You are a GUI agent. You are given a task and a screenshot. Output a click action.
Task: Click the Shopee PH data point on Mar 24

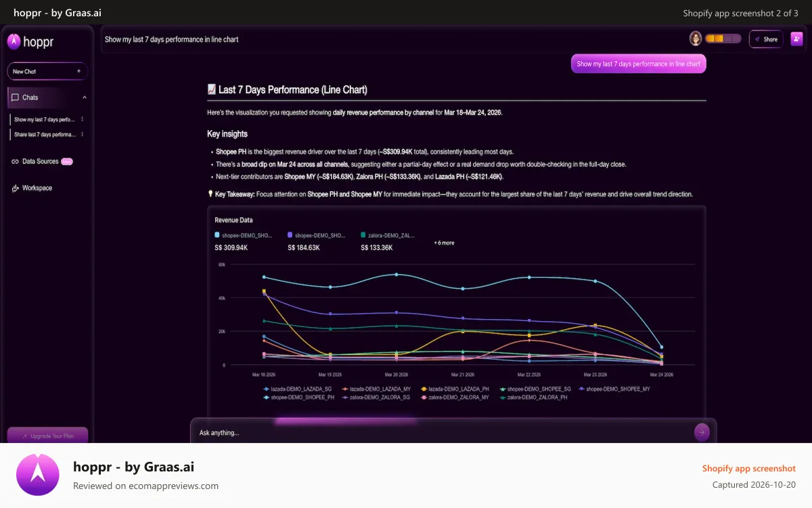(661, 347)
